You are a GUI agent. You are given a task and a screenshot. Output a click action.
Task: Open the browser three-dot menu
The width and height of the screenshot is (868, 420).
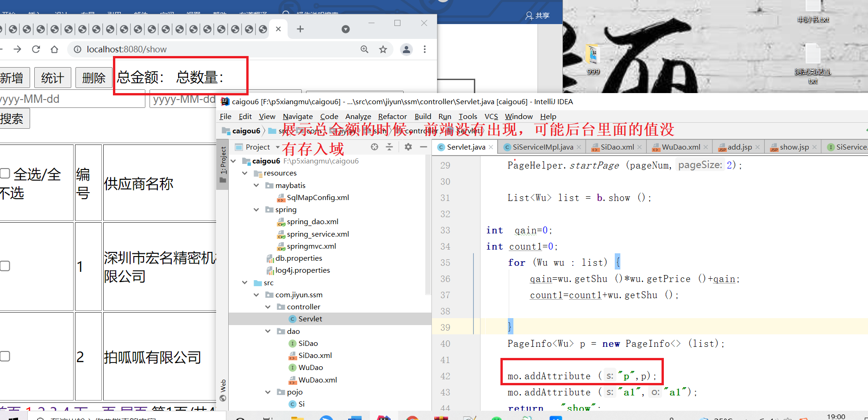(x=425, y=49)
